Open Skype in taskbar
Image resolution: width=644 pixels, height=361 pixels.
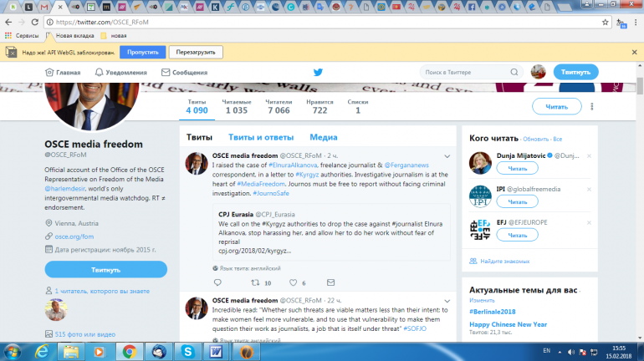[x=187, y=352]
